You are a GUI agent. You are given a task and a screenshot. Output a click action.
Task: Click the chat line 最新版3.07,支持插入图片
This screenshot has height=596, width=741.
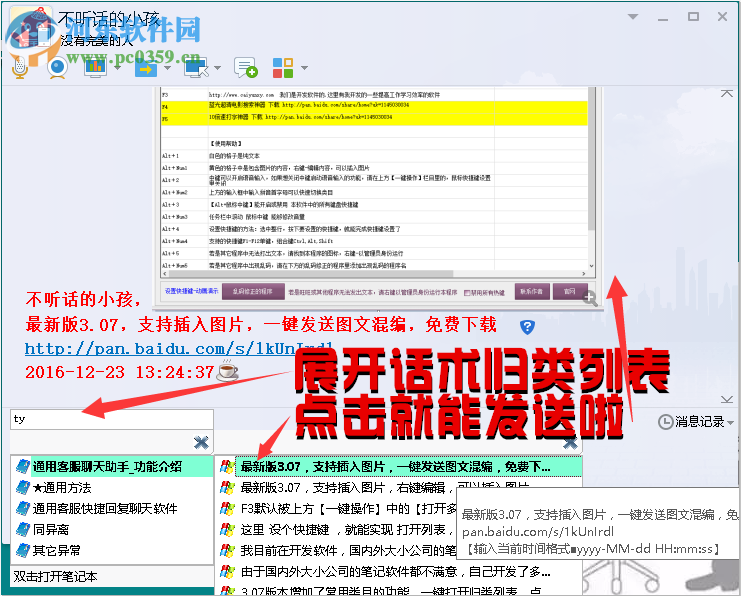[x=261, y=325]
